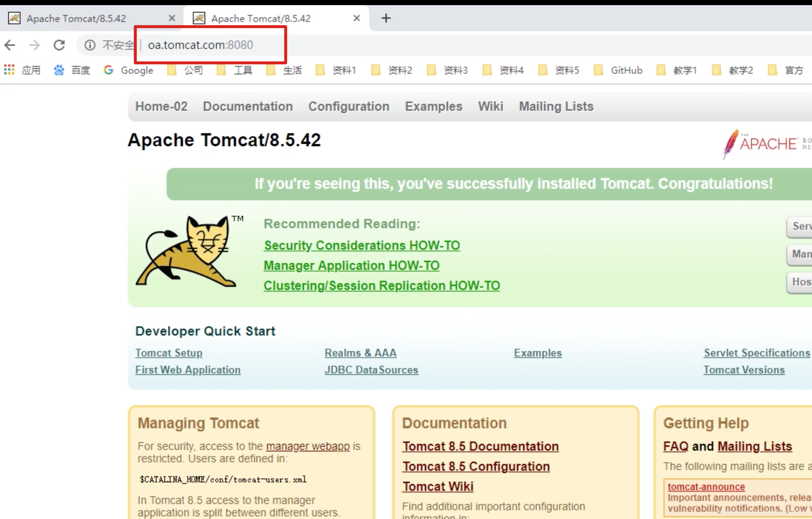Close the first Apache Tomcat tab
Image resolution: width=812 pixels, height=519 pixels.
(x=172, y=18)
